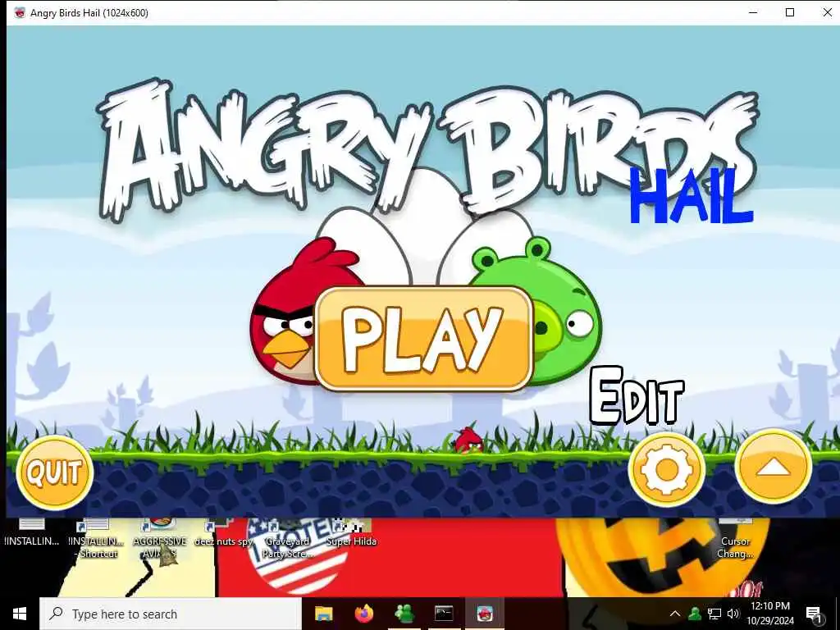Screen dimensions: 840x630
Task: Open network status tray icon
Action: click(714, 614)
